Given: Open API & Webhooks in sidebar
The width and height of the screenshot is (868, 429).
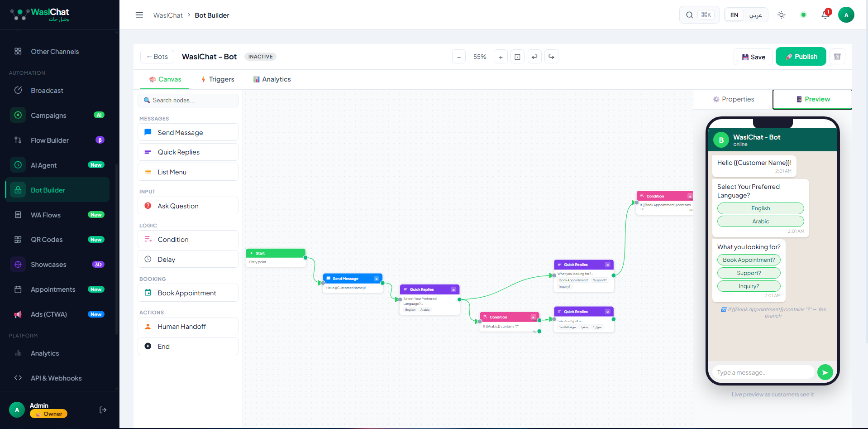Looking at the screenshot, I should tap(57, 378).
